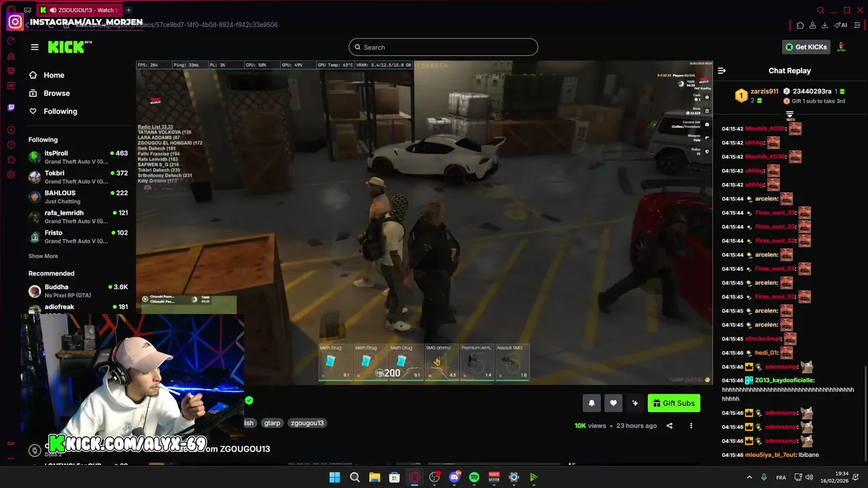Open the itsPiroli followed channel
Screen dimensions: 868x488
(x=78, y=157)
